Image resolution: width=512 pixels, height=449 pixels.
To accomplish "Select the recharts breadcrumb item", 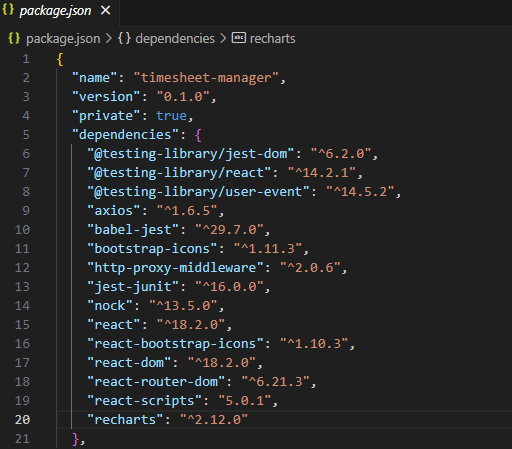I will pos(272,39).
